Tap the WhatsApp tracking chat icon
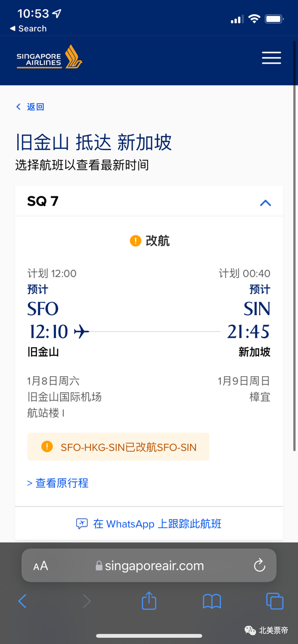Screen dimensions: 298x644 point(82,524)
